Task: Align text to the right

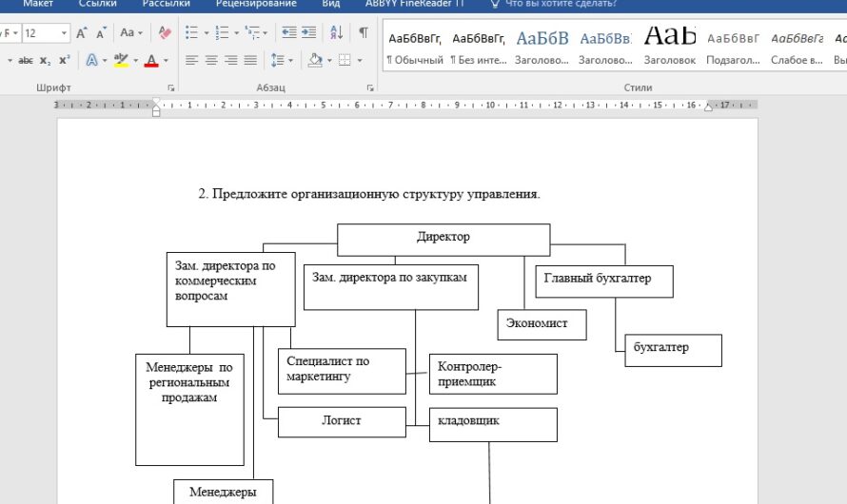Action: [x=230, y=60]
